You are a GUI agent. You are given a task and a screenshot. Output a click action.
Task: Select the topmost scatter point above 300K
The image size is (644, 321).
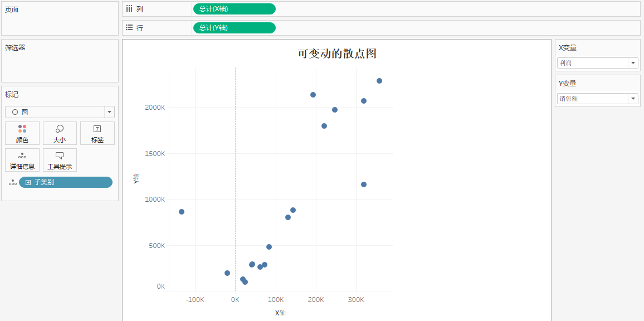pos(379,81)
